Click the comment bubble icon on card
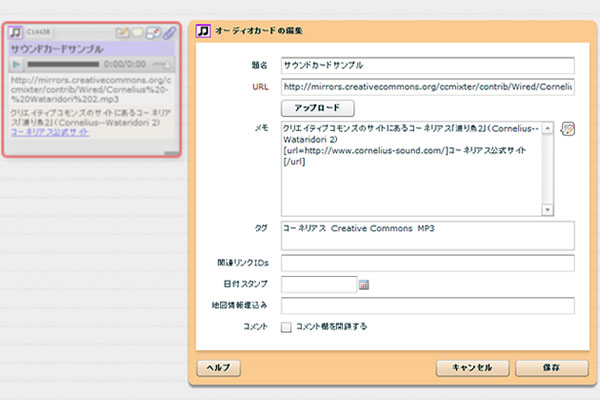600x400 pixels. point(138,33)
